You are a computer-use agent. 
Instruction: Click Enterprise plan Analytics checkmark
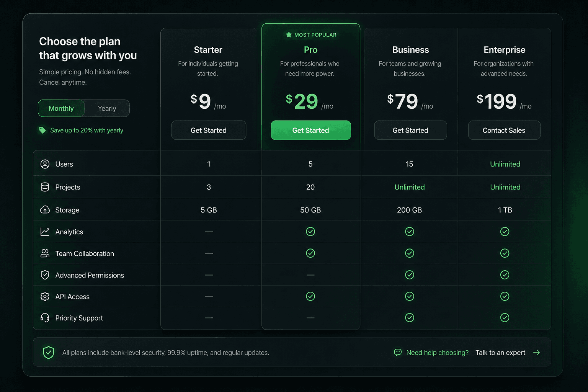pyautogui.click(x=505, y=232)
